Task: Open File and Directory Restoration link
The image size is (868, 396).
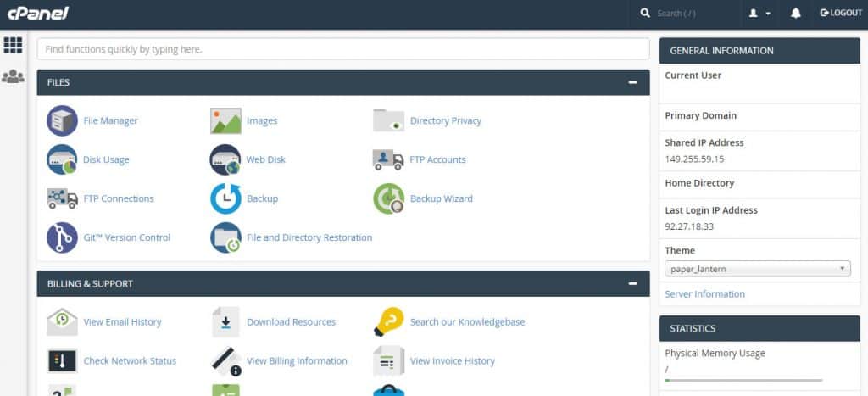Action: 309,237
